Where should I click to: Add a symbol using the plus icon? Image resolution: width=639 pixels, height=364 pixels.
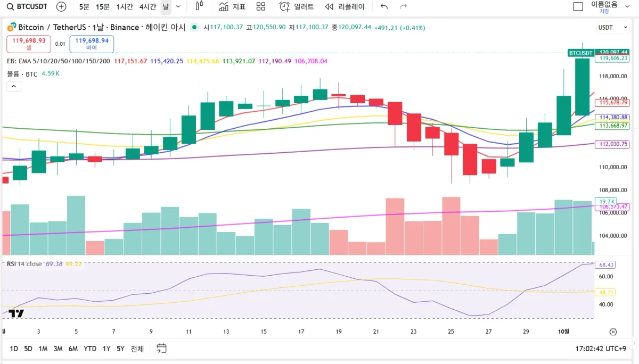pos(61,7)
